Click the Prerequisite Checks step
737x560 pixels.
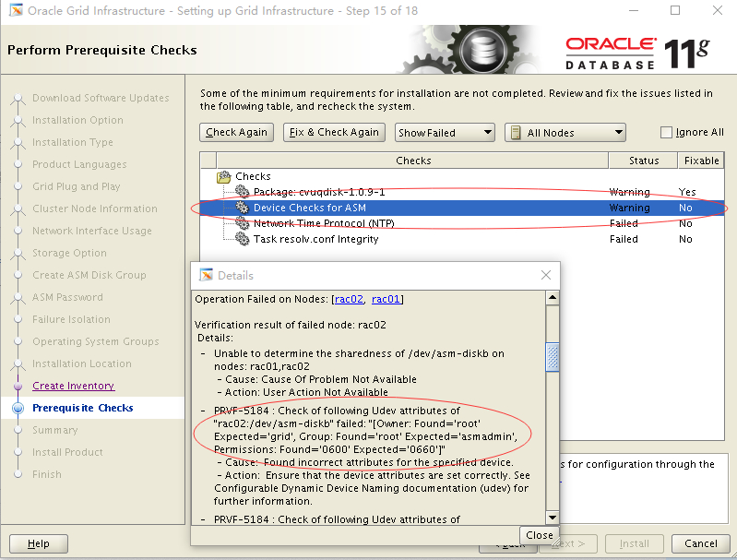point(83,408)
